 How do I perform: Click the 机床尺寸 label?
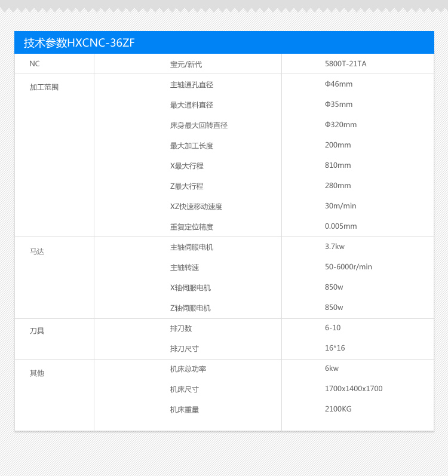(x=185, y=389)
